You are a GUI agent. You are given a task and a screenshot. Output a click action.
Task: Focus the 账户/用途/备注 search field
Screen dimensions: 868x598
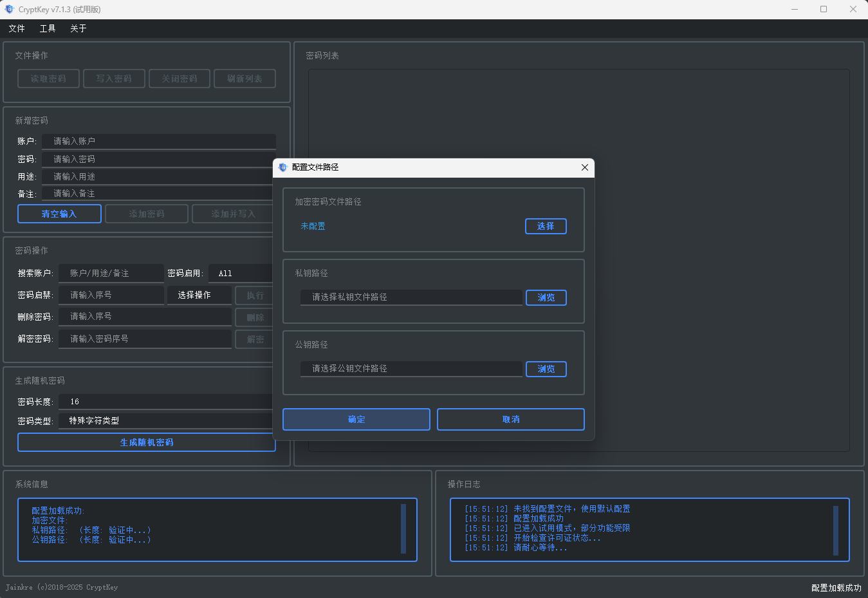pyautogui.click(x=111, y=274)
